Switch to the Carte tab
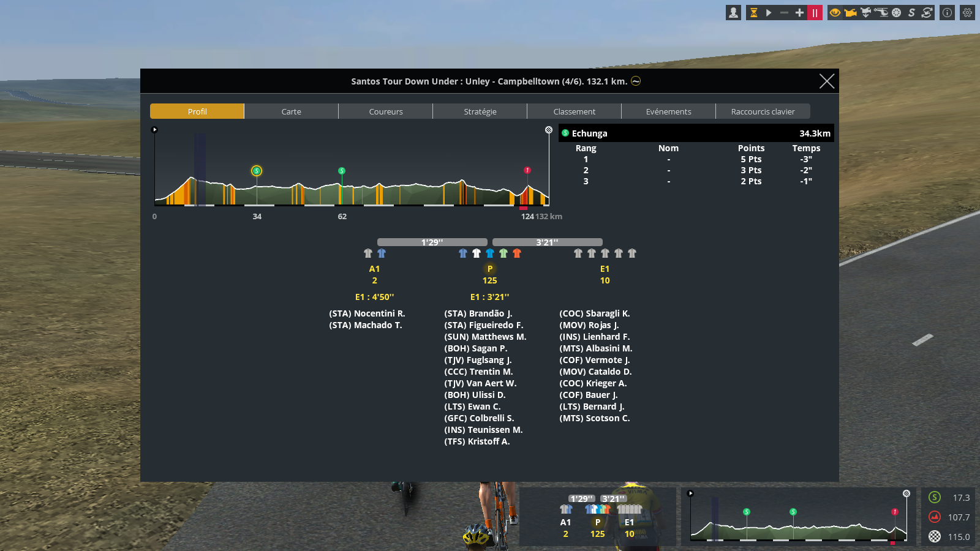This screenshot has width=980, height=551. tap(292, 111)
